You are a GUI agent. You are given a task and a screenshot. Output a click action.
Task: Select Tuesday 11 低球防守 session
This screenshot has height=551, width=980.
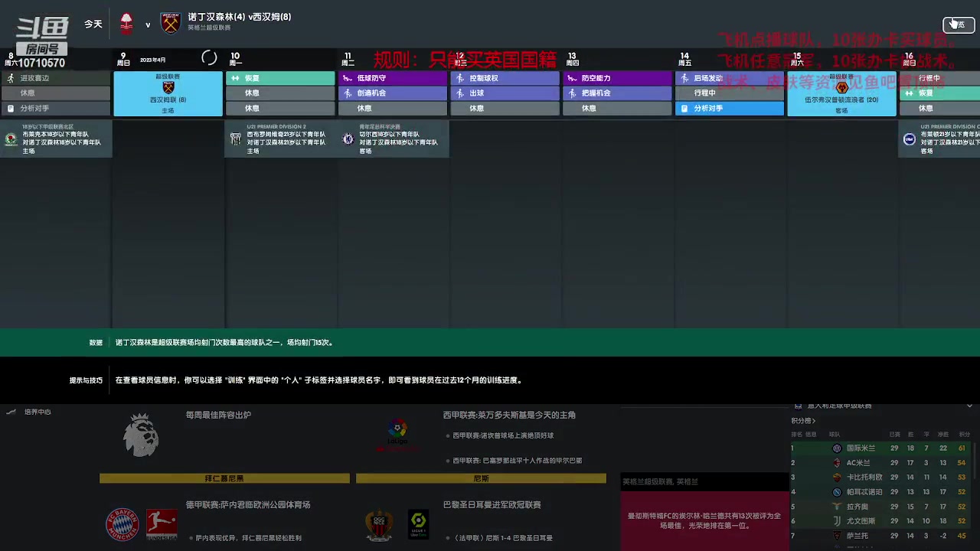[x=393, y=78]
